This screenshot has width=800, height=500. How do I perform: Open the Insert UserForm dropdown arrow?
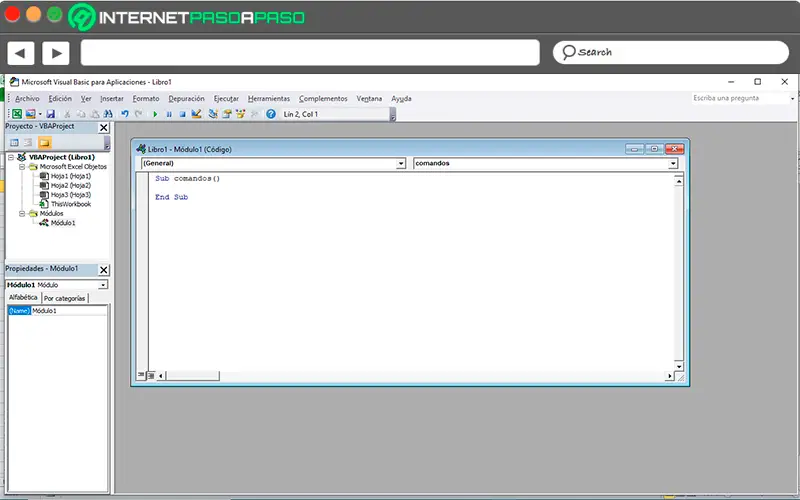click(40, 114)
